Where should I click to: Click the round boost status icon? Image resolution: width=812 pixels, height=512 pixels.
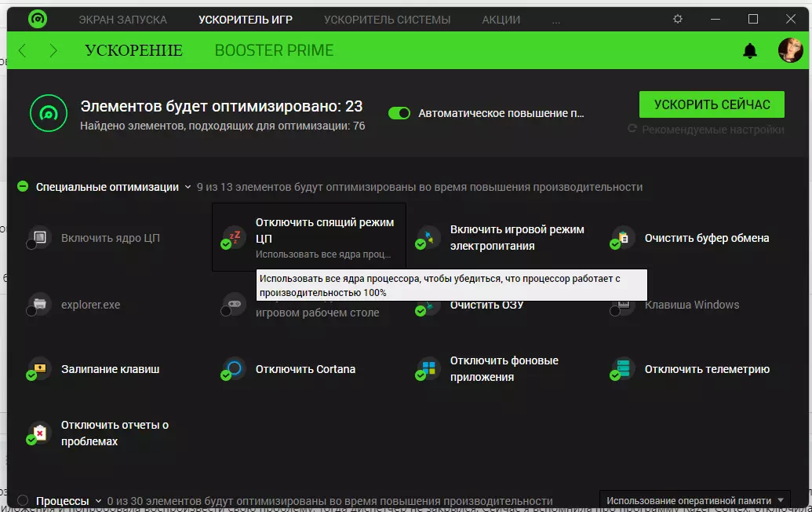pos(49,113)
